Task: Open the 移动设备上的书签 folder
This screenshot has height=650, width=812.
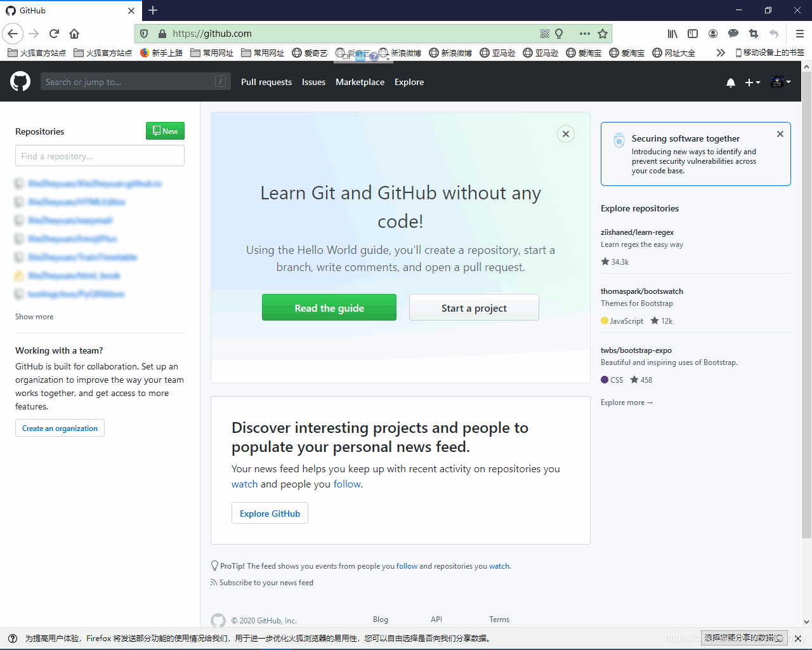Action: click(769, 53)
